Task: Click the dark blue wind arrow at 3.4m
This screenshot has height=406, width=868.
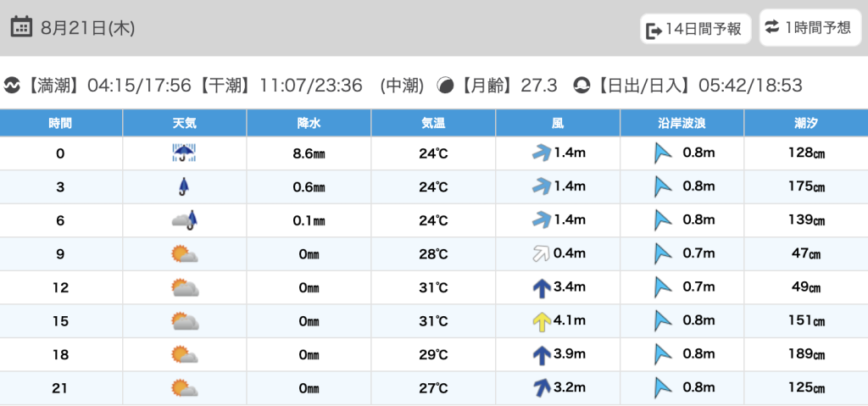Action: pos(542,287)
